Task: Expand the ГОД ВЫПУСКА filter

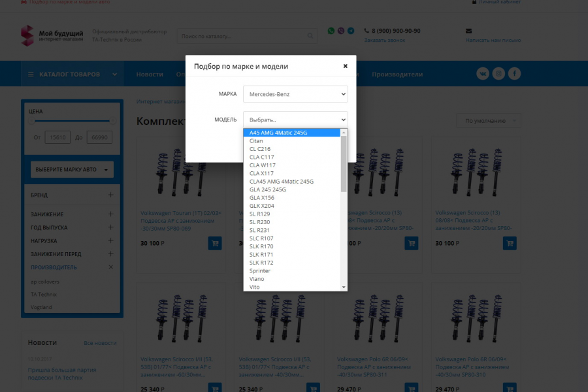Action: 110,227
